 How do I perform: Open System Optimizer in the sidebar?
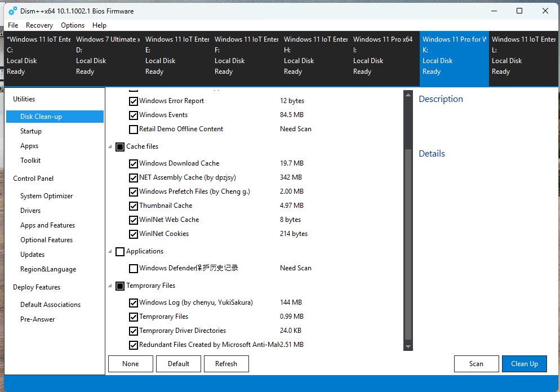coord(46,196)
